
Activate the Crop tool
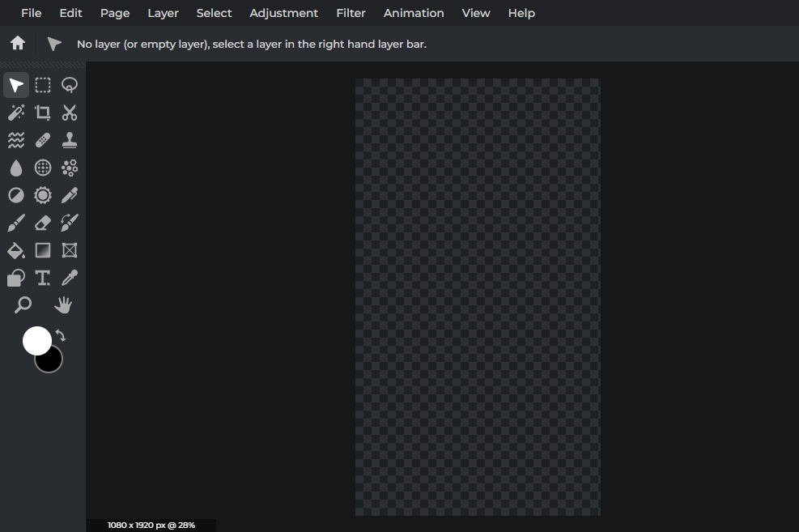(43, 113)
